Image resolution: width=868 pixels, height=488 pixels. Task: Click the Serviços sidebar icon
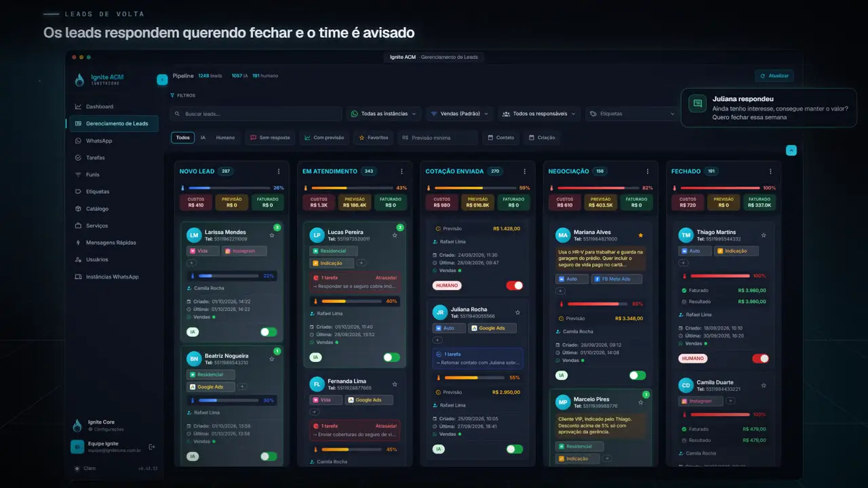click(x=78, y=226)
